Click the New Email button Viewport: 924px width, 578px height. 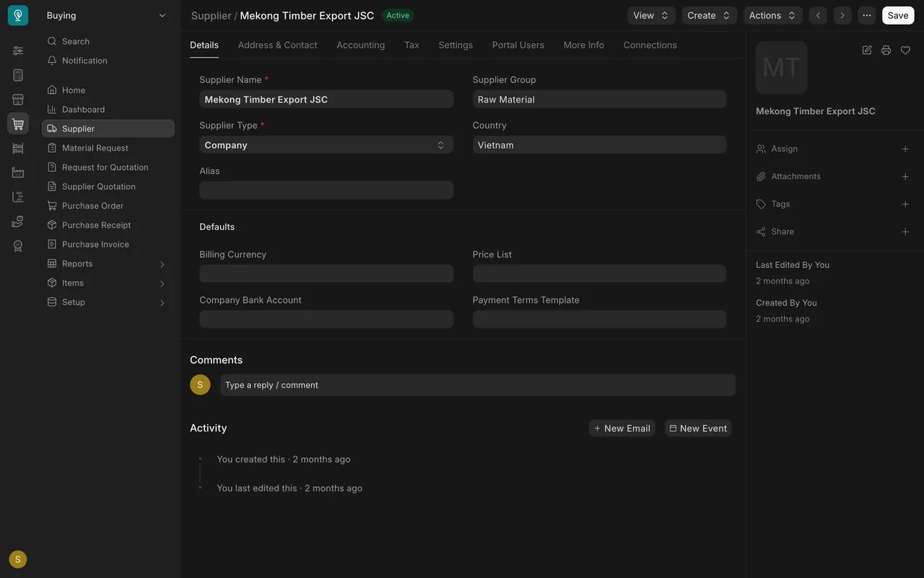622,428
